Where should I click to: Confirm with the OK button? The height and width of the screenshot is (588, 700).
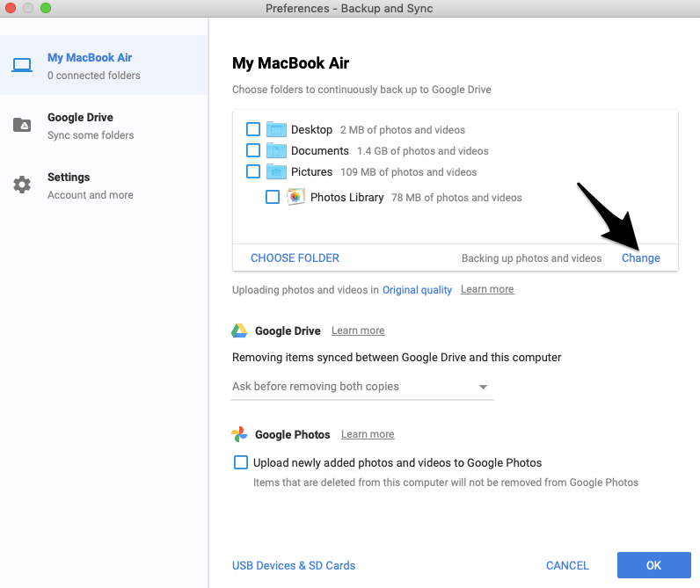[653, 565]
